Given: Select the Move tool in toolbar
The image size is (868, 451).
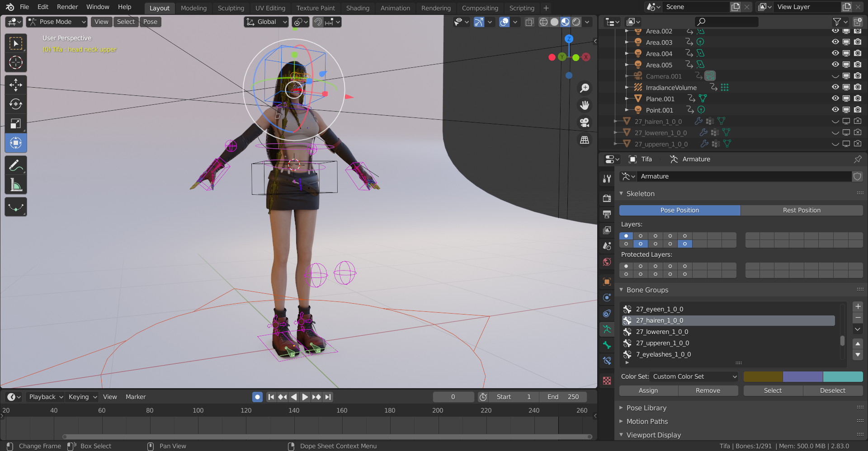Looking at the screenshot, I should (16, 85).
